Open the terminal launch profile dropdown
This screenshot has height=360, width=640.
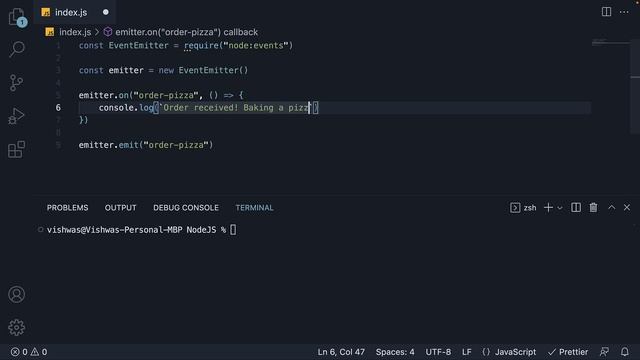[x=560, y=208]
